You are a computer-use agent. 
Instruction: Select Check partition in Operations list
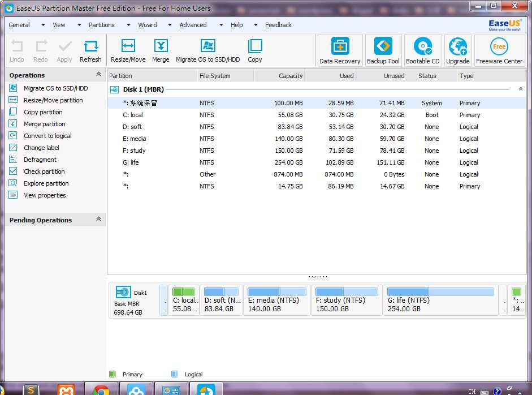coord(44,171)
